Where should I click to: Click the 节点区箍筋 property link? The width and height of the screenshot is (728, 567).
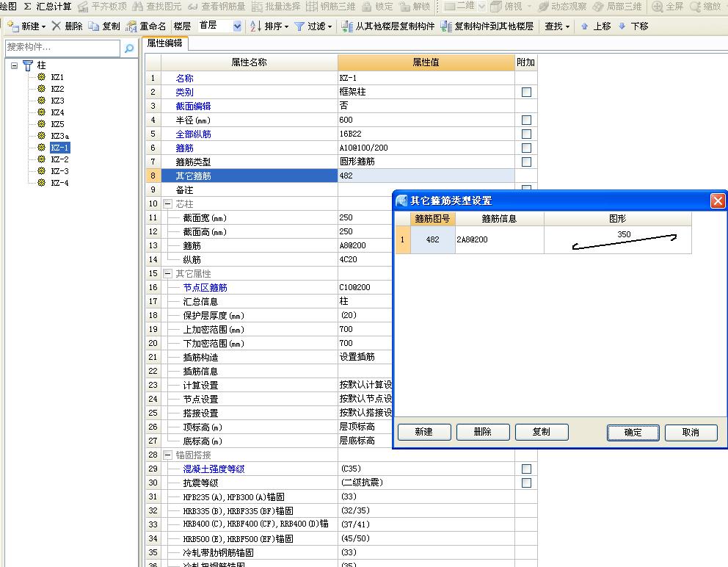(205, 288)
